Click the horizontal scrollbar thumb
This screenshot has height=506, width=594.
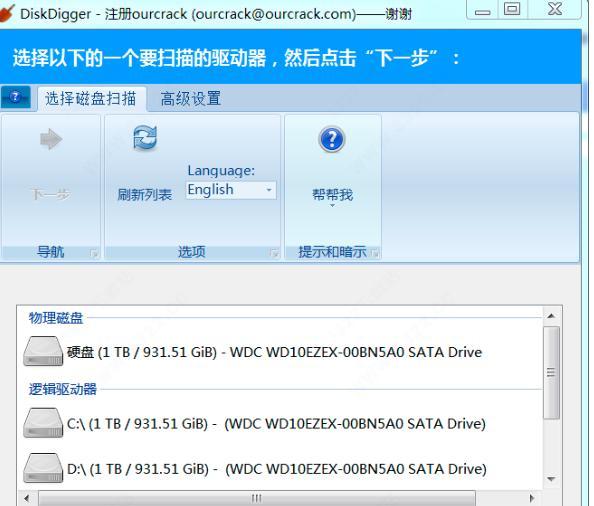[x=257, y=498]
